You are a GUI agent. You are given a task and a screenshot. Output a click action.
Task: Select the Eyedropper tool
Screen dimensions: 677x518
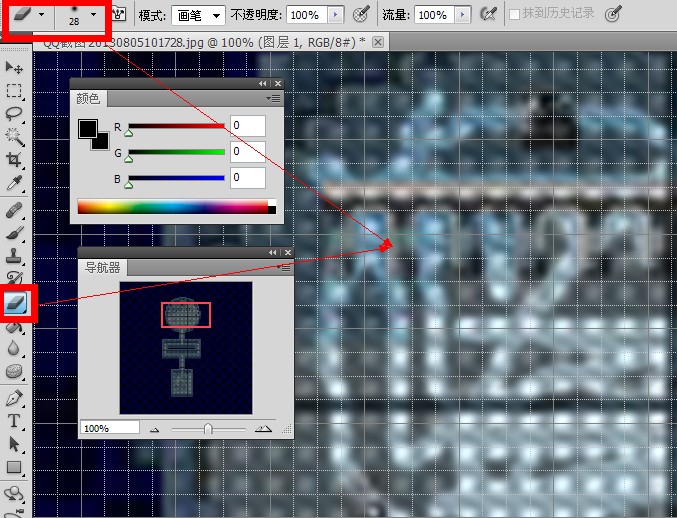coord(14,183)
